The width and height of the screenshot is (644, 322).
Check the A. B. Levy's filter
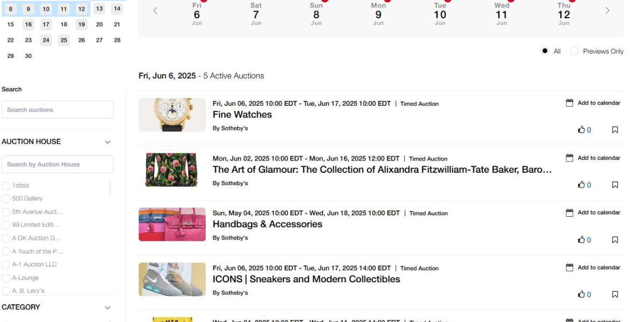coord(6,291)
